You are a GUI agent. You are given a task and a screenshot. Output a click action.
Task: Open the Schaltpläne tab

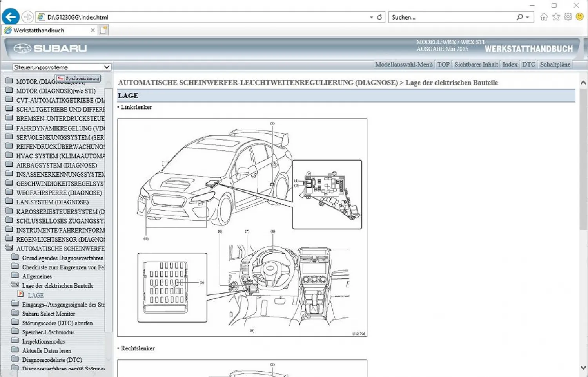tap(555, 64)
